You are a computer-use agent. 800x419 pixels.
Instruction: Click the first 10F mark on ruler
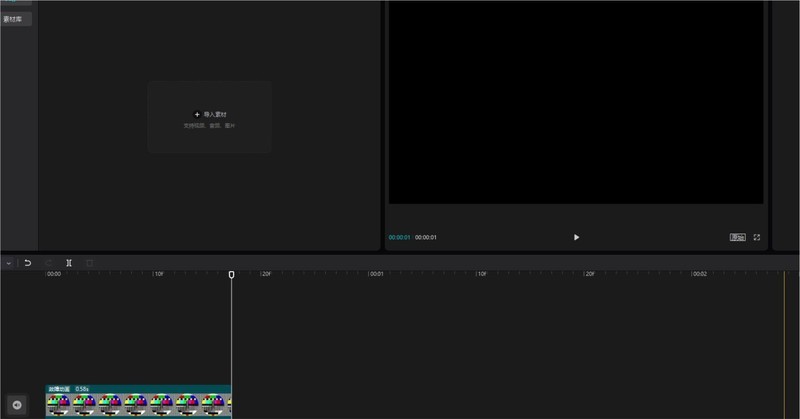click(158, 274)
